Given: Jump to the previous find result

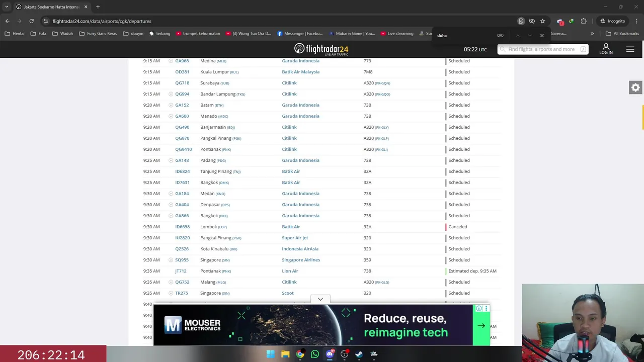Looking at the screenshot, I should (518, 35).
